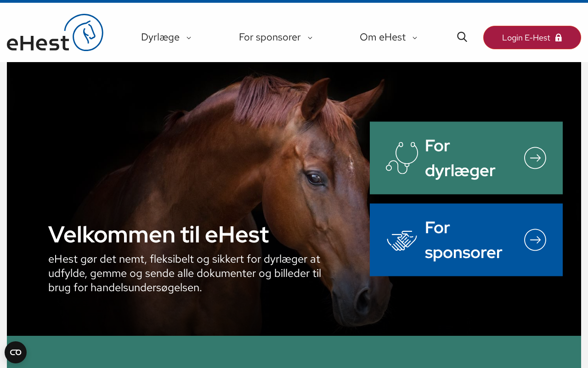Go to the For sponsorer card text

464,240
